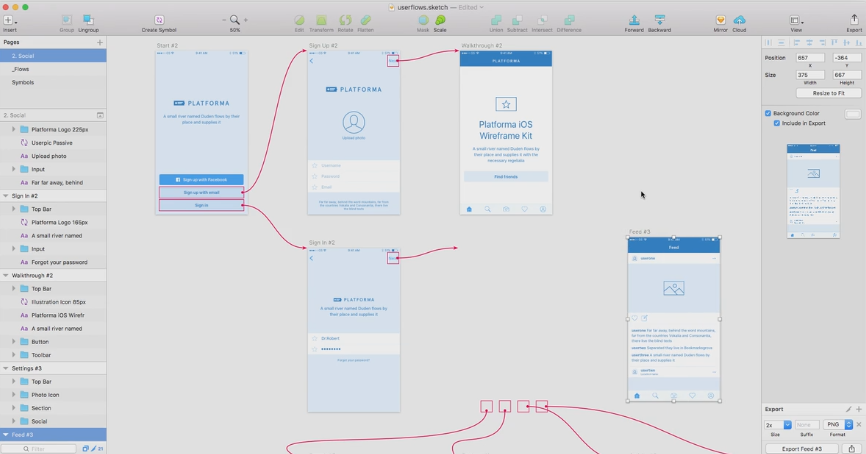Open the Mirror toolbar icon
Image resolution: width=866 pixels, height=454 pixels.
(720, 20)
